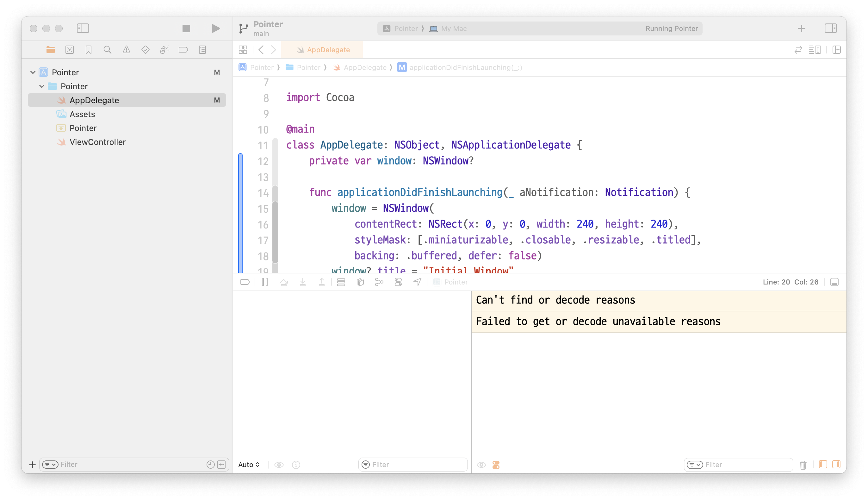Open the Bookmark navigator icon

pos(89,50)
